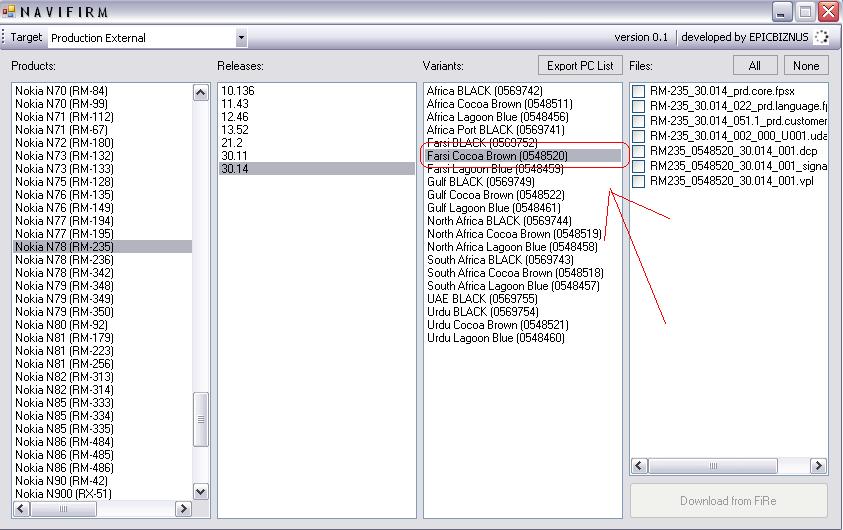The height and width of the screenshot is (530, 843).
Task: Click the Export PC List button
Action: tap(580, 66)
